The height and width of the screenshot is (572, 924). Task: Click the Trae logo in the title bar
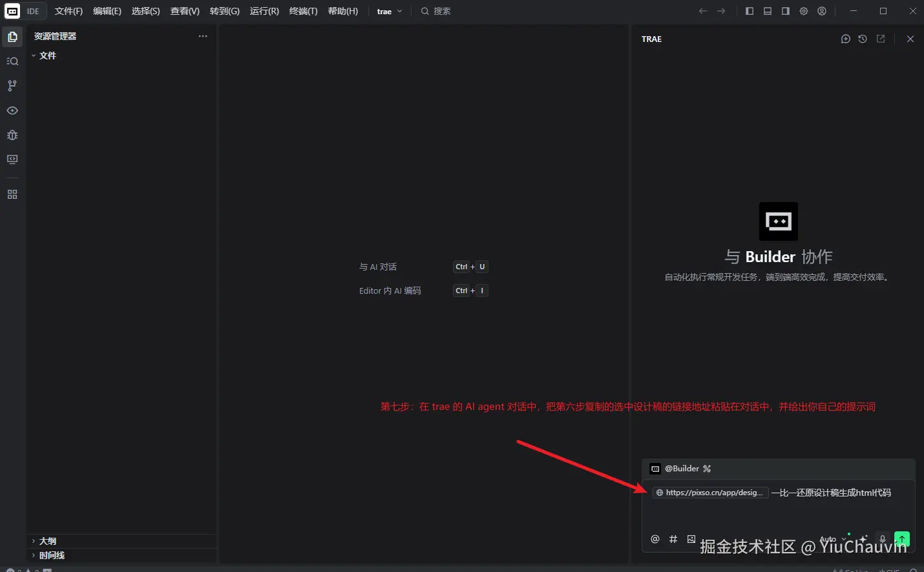[12, 11]
